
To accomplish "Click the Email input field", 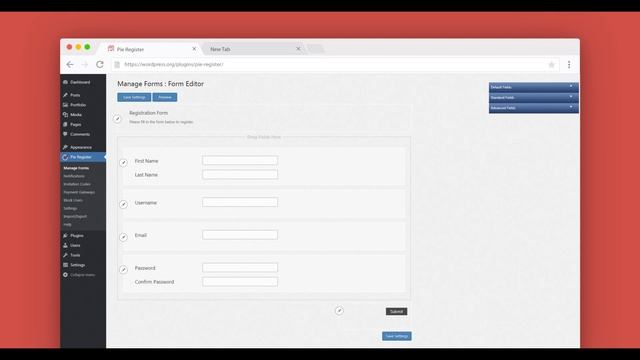I will pos(240,235).
